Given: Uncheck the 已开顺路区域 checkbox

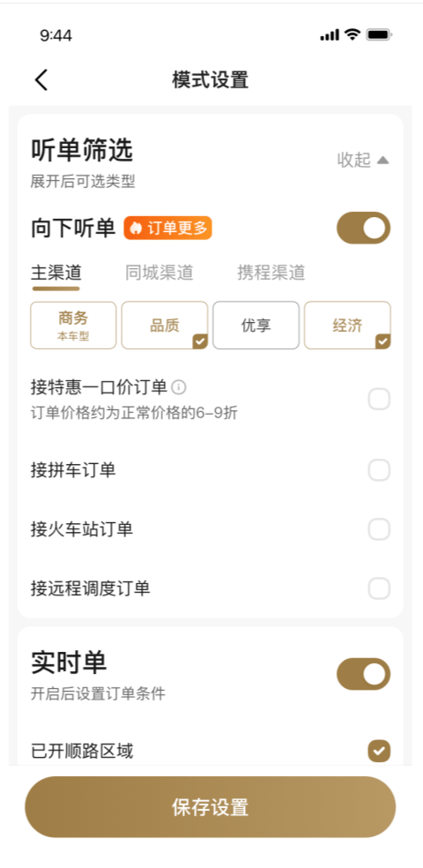Looking at the screenshot, I should coord(379,752).
